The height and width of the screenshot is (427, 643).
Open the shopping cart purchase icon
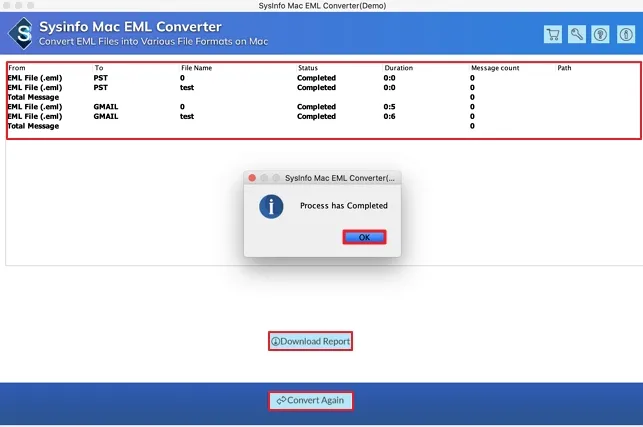(x=553, y=34)
